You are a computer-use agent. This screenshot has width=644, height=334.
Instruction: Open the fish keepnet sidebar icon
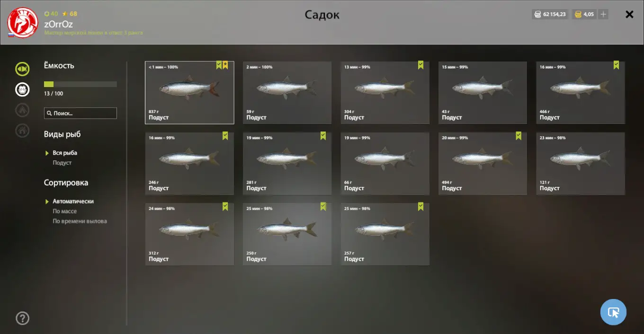pos(22,69)
